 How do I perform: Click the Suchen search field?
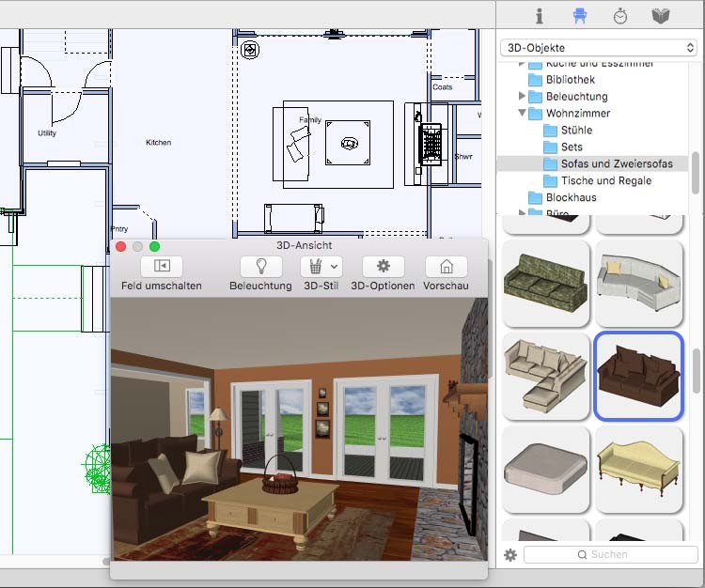(x=611, y=555)
